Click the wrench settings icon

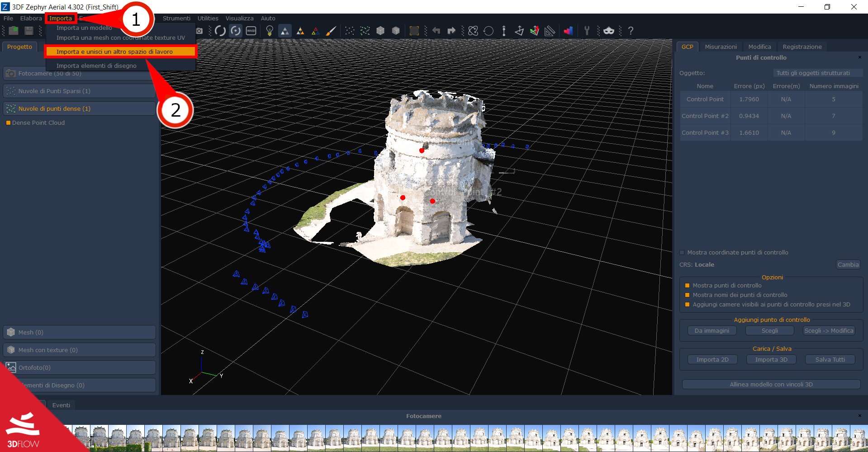[587, 31]
